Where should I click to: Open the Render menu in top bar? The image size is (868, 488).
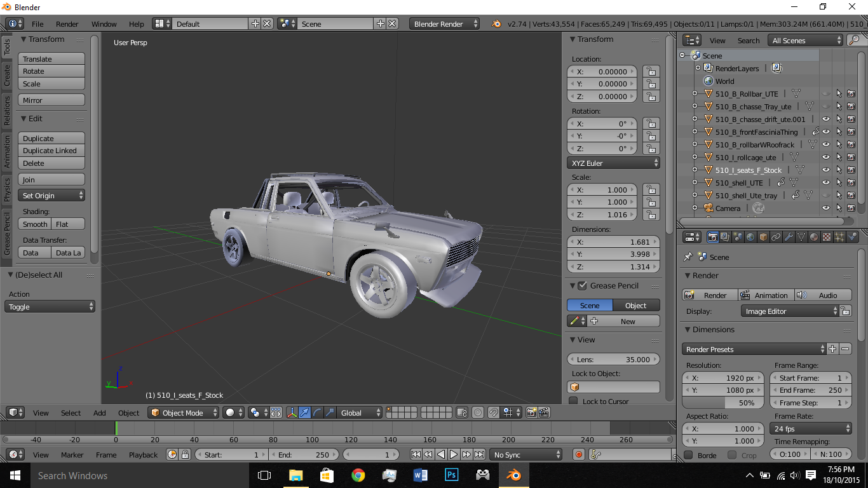pos(67,24)
